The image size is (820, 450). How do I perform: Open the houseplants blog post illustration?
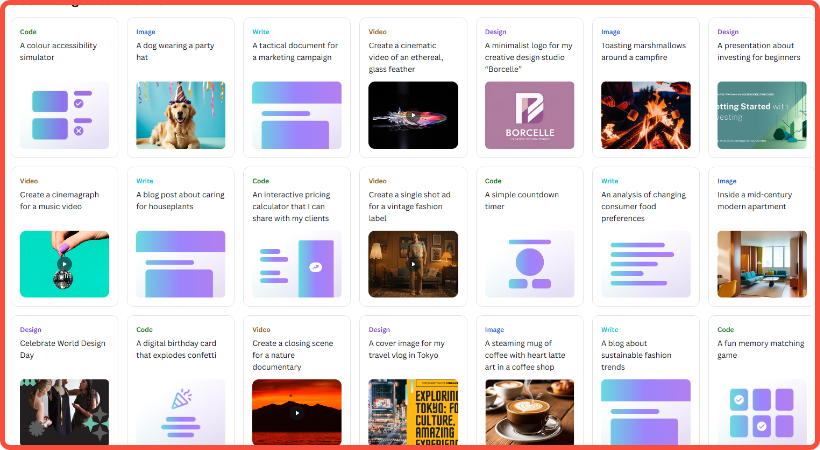[180, 264]
